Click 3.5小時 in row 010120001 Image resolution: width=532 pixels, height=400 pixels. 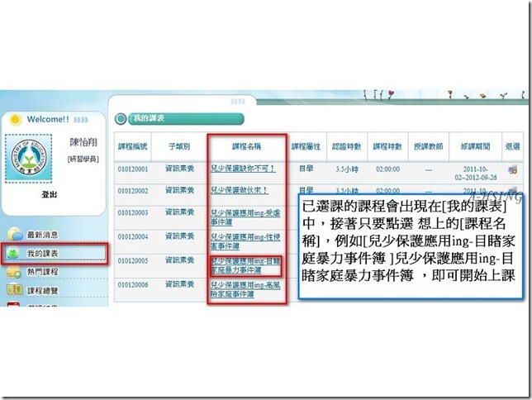(347, 169)
